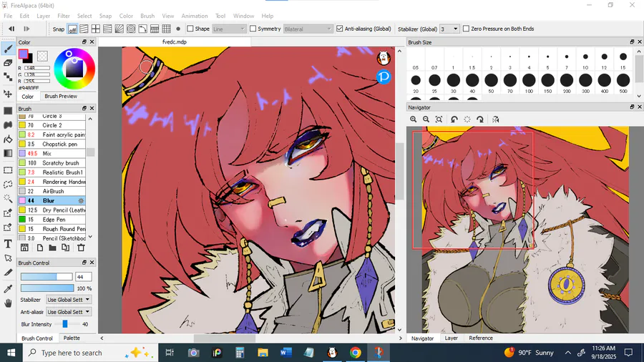
Task: Click the transparent color swatch
Action: pos(42,55)
